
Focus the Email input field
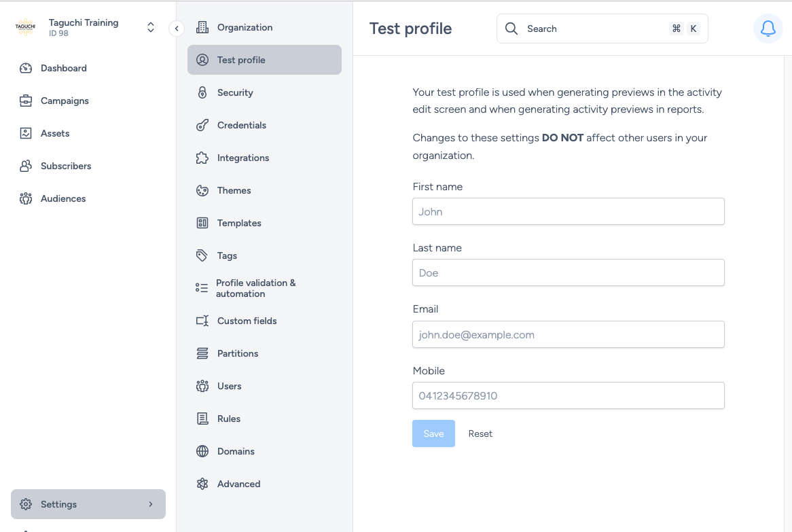569,334
